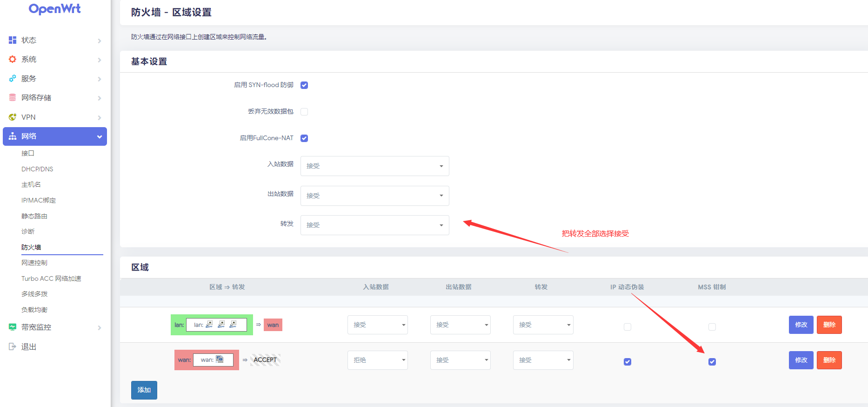
Task: Click third interface icon in lan zone
Action: pyautogui.click(x=233, y=324)
